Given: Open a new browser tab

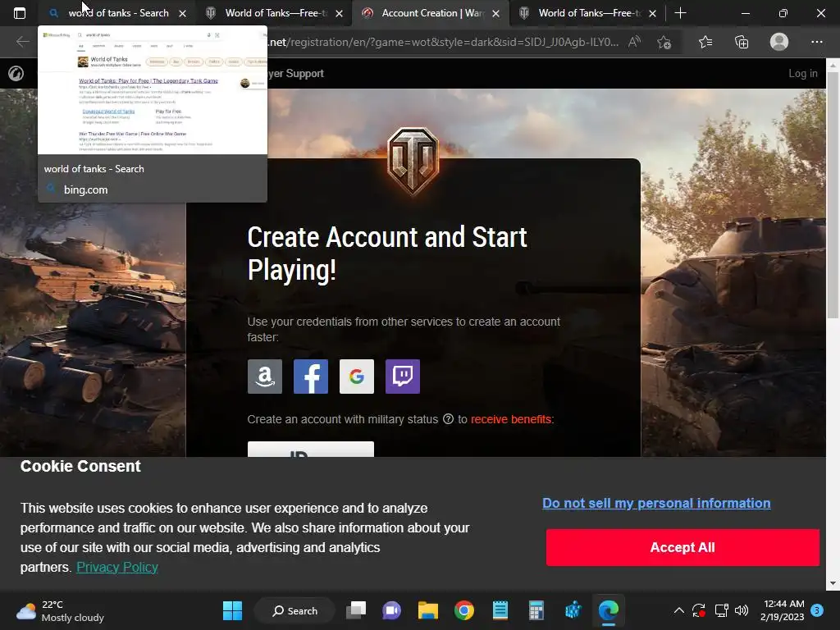Looking at the screenshot, I should (x=680, y=13).
